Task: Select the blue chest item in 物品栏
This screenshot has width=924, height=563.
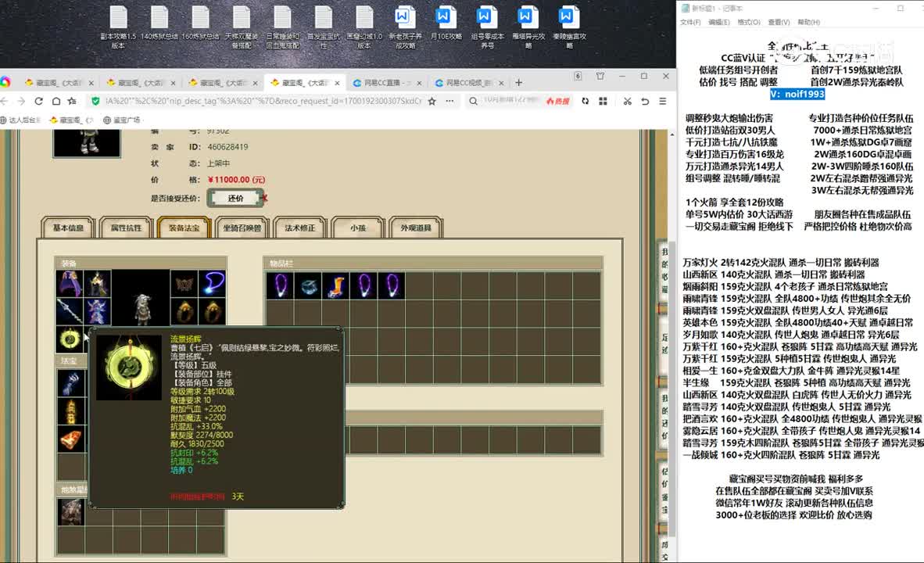Action: [x=307, y=286]
